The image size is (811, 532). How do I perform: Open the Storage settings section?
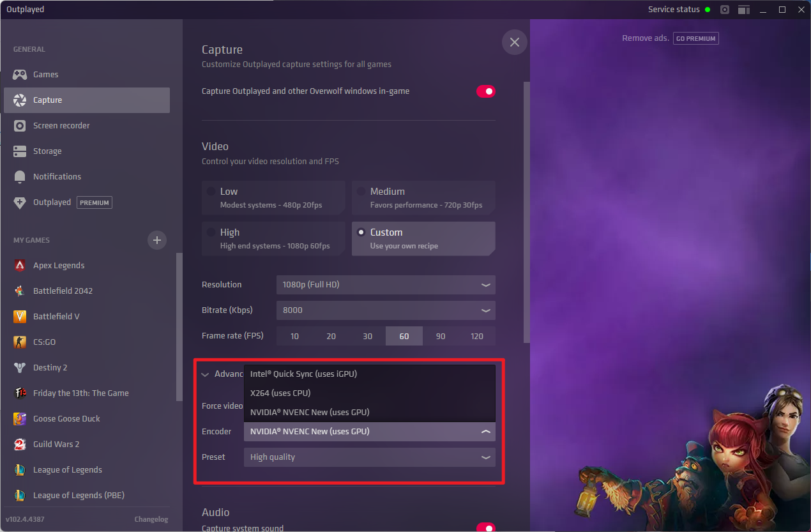[x=87, y=151]
